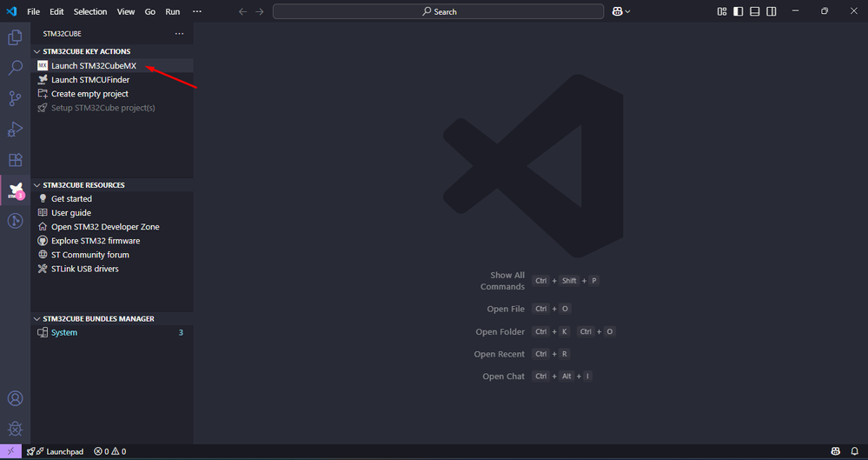Open the Edit menu

click(56, 11)
